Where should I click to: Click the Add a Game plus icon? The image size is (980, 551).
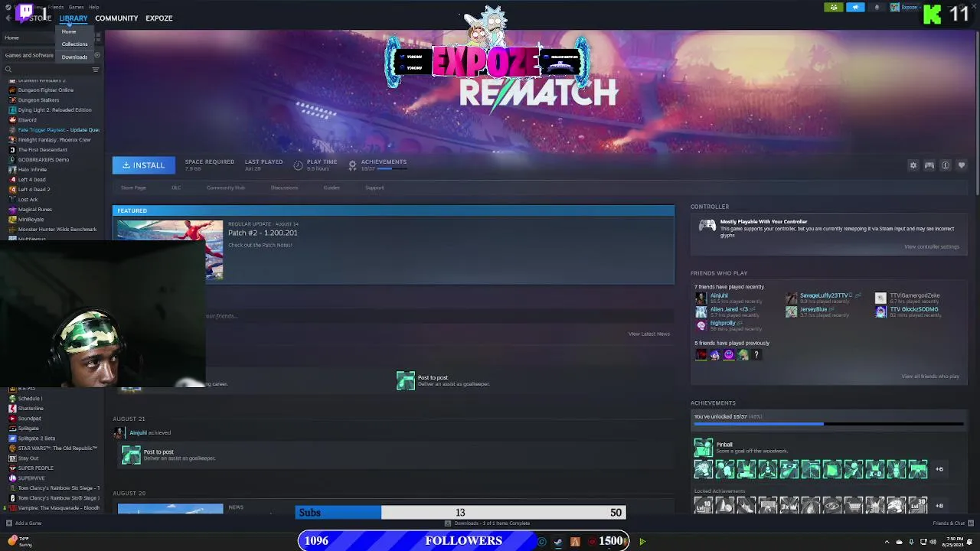8,523
